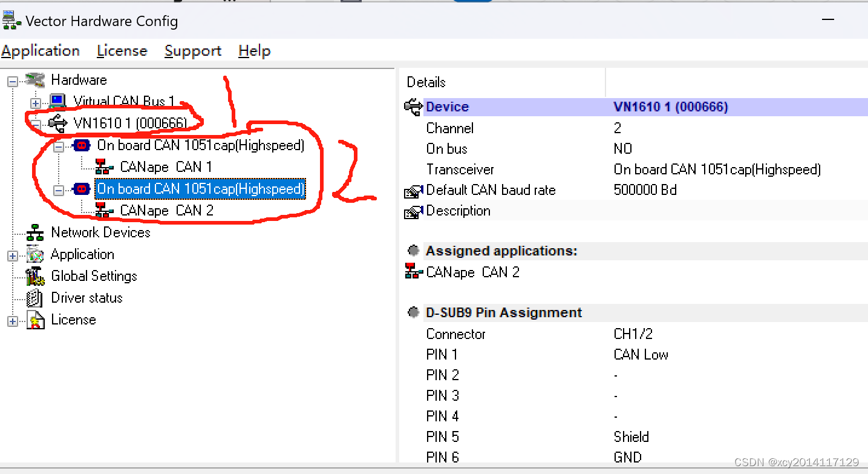Screen dimensions: 868x474
Task: Select the highlighted On board CAN 1051cap(Highspeed) entry
Action: pos(201,189)
